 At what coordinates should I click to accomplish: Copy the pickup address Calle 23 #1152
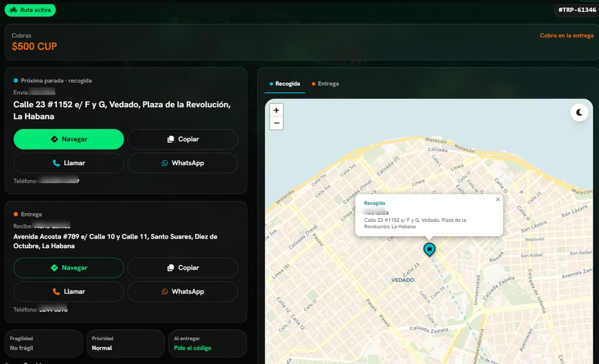point(183,139)
